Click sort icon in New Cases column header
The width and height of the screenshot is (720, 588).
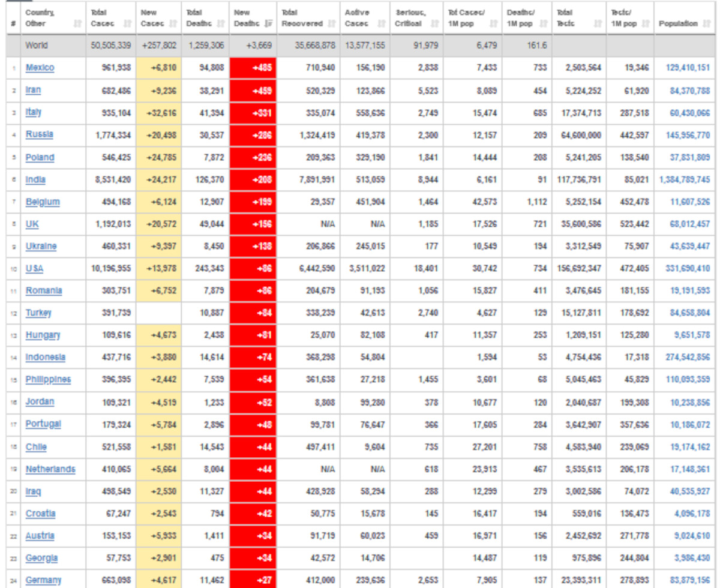tap(173, 24)
